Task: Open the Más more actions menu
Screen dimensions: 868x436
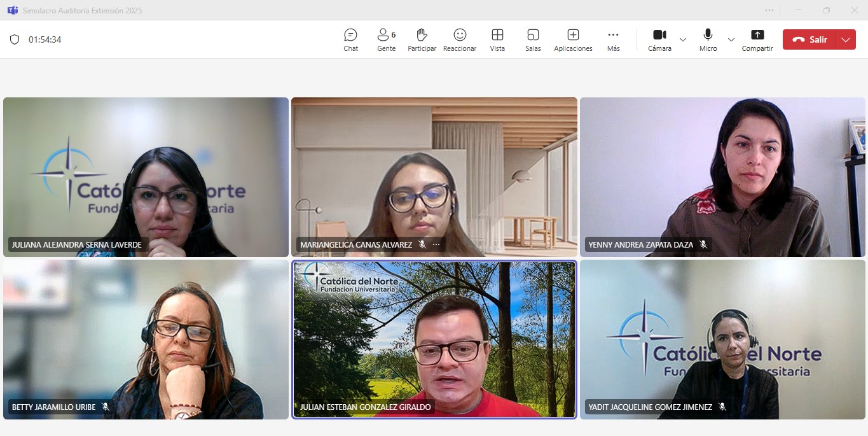Action: point(613,39)
